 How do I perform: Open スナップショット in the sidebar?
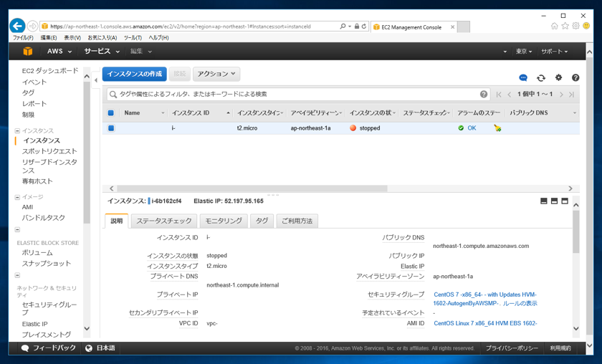coord(47,264)
